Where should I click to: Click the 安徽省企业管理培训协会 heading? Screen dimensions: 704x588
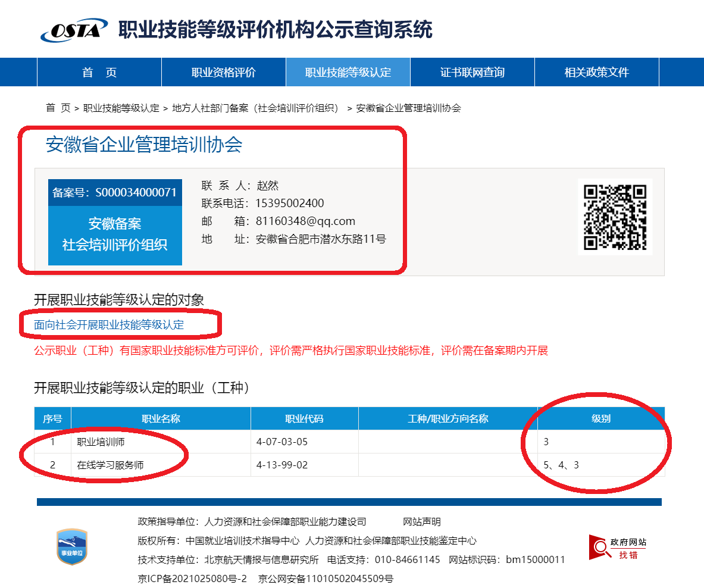(x=144, y=145)
